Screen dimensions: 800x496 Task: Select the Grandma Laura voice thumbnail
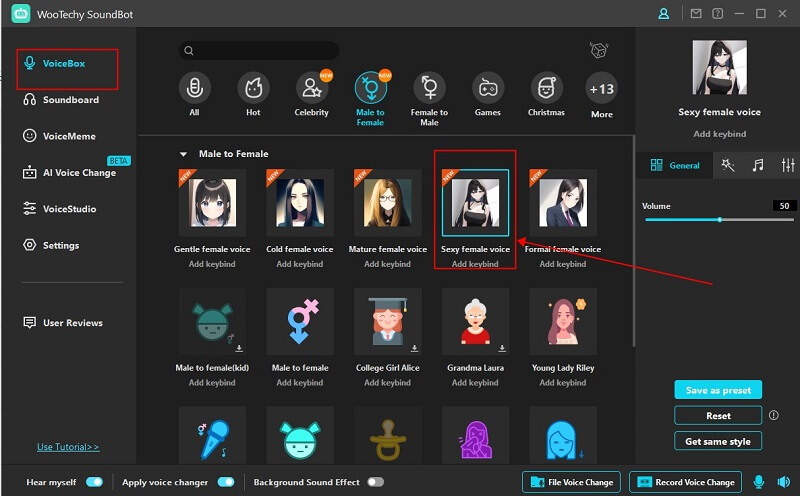(475, 322)
